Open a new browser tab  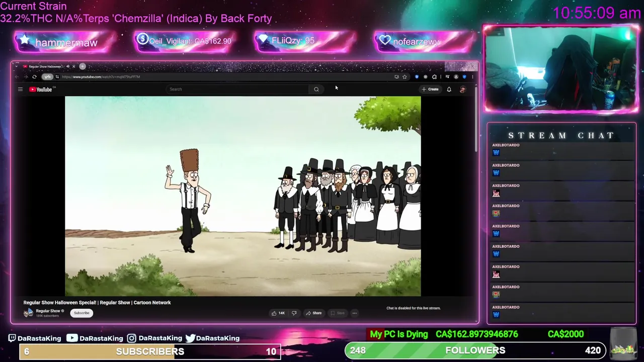tap(83, 66)
